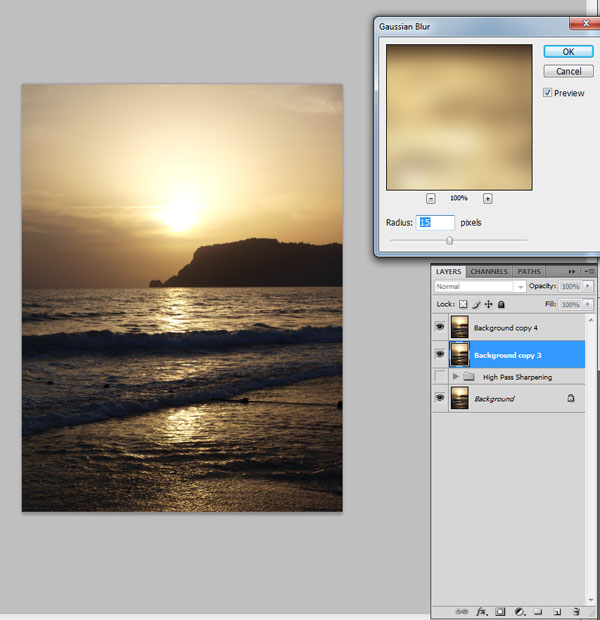The height and width of the screenshot is (620, 600).
Task: Click the Radius slider handle
Action: [449, 240]
